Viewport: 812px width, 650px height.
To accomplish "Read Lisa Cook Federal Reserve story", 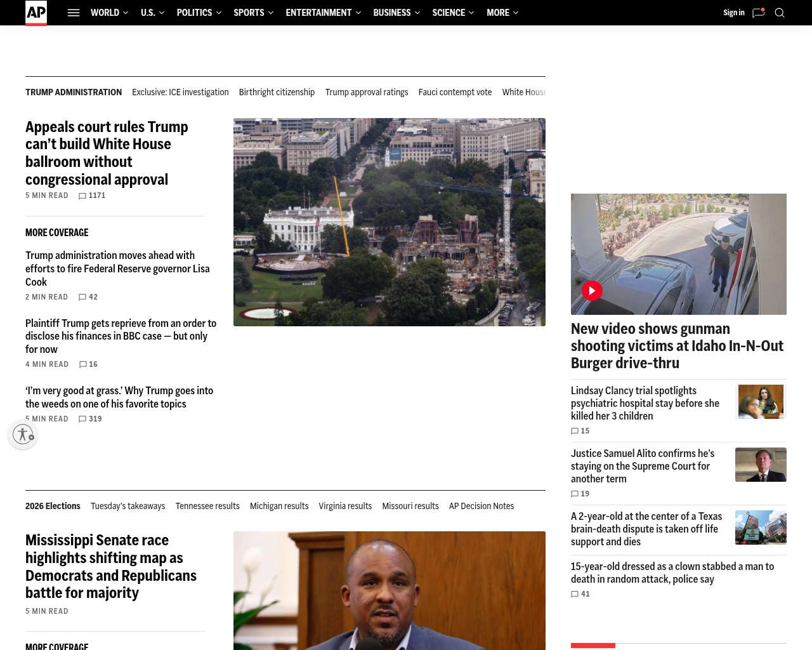I will click(117, 269).
